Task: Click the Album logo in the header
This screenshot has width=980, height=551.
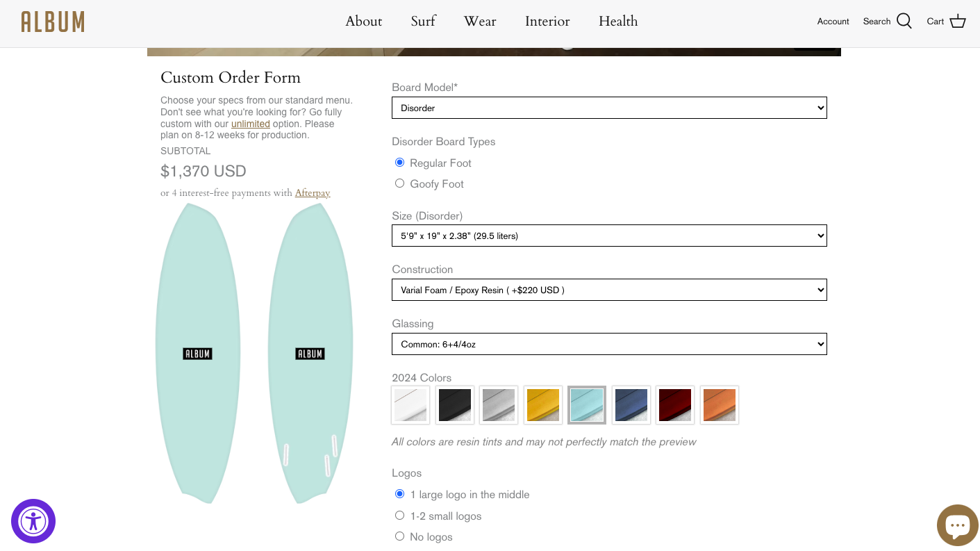Action: coord(53,22)
